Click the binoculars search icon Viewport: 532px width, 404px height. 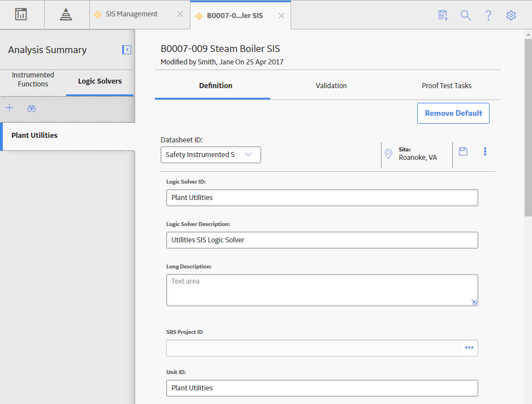(32, 108)
